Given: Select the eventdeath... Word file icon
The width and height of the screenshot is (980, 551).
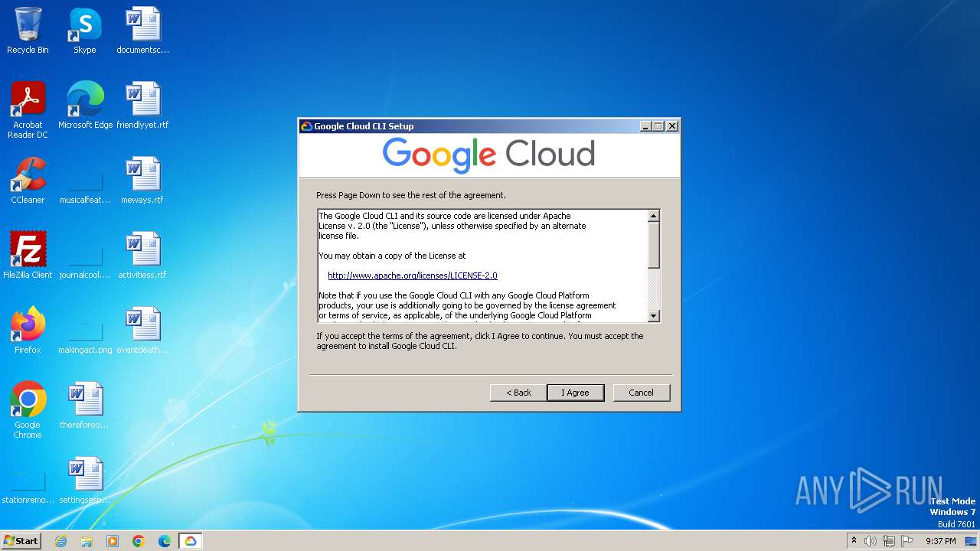Looking at the screenshot, I should click(143, 331).
